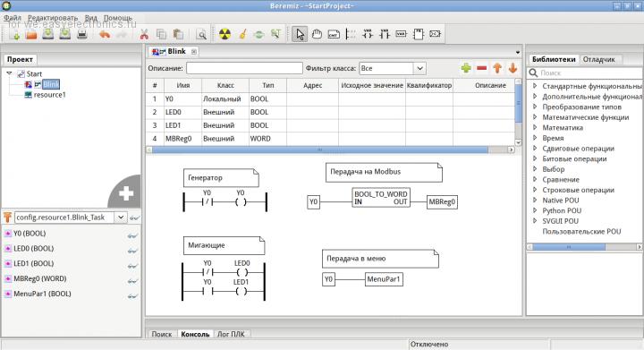This screenshot has height=350, width=644.
Task: Open the Файл menu
Action: 13,18
